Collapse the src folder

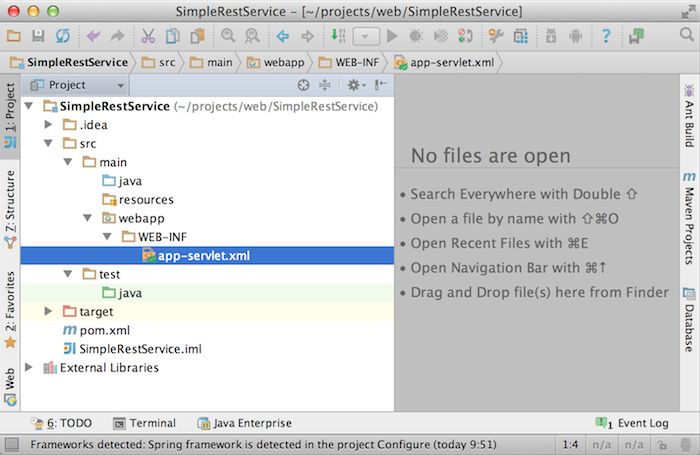pos(49,143)
